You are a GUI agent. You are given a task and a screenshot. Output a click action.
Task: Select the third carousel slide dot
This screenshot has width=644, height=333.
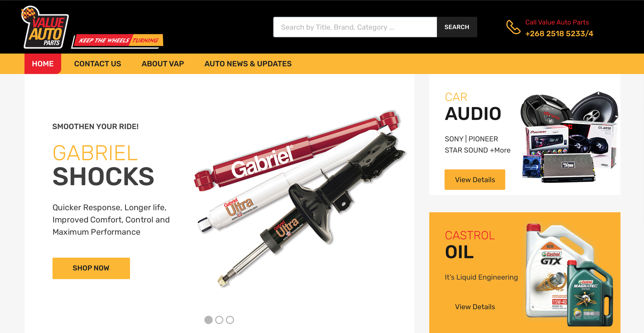tap(230, 320)
